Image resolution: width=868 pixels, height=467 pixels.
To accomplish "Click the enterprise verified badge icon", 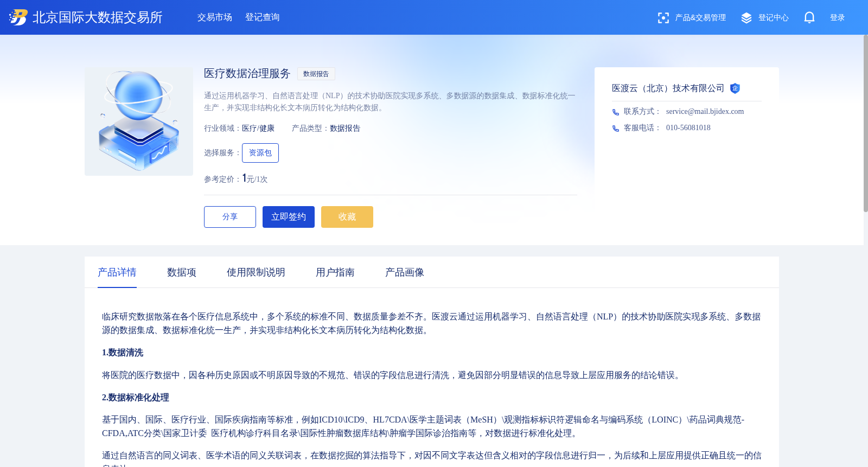I will (x=735, y=88).
